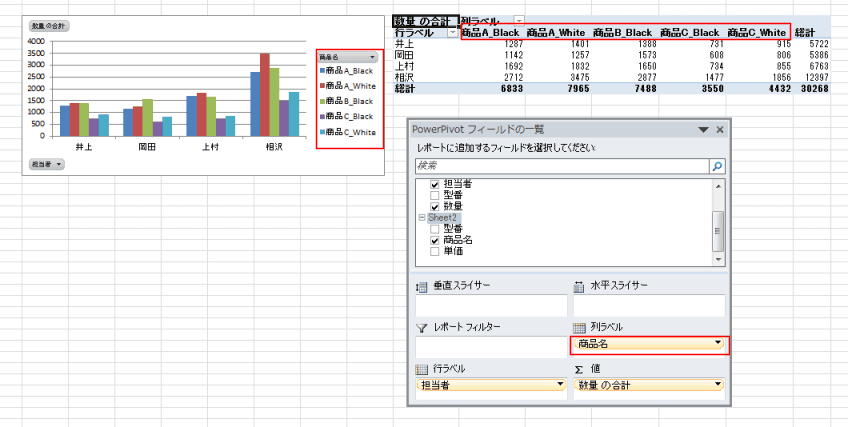Uncheck the 数量 field checkbox
The width and height of the screenshot is (848, 427).
[435, 206]
